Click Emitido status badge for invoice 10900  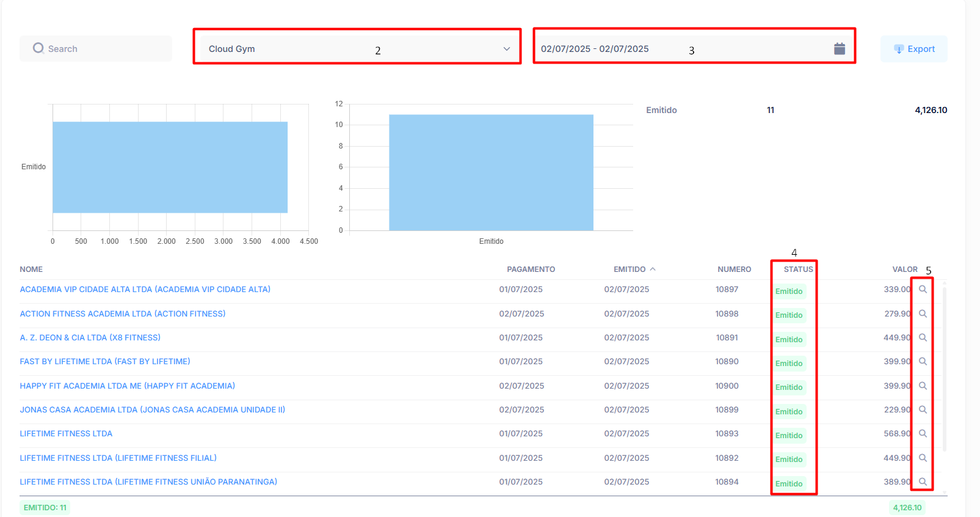click(789, 387)
